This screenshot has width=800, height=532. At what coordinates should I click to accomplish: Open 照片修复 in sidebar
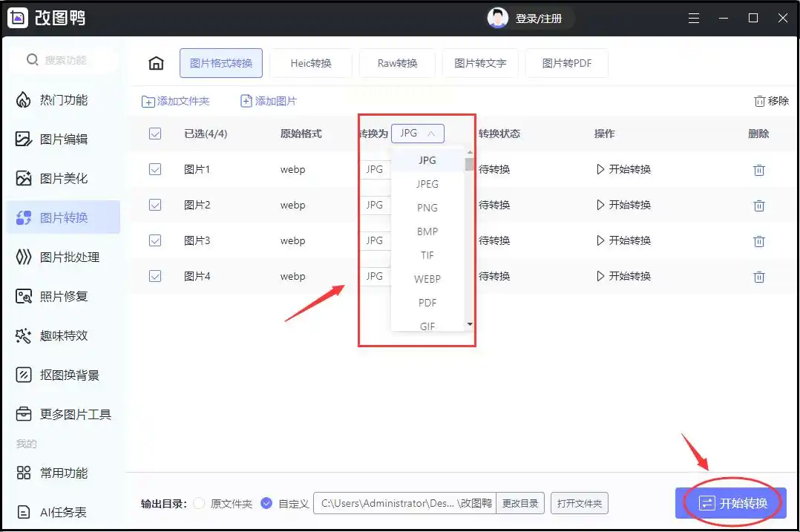click(64, 296)
